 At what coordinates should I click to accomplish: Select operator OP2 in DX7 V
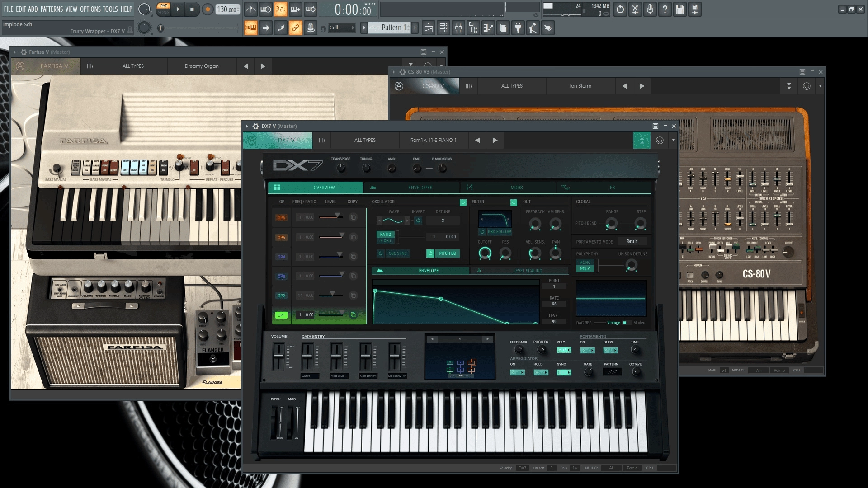281,296
